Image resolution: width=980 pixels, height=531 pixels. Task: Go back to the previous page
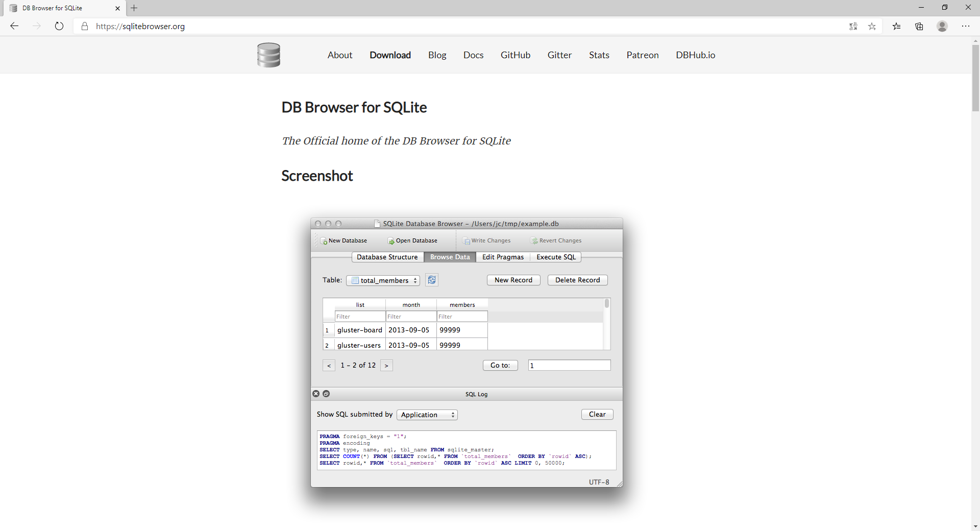point(14,26)
